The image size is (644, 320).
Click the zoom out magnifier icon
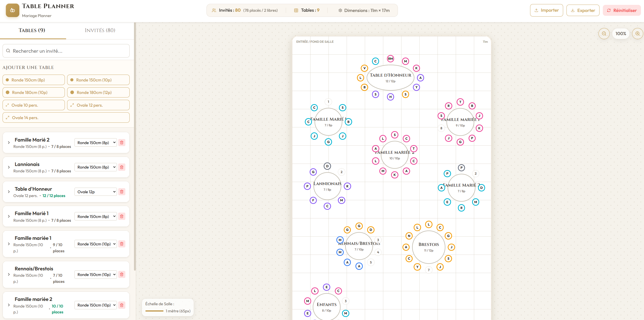(604, 34)
